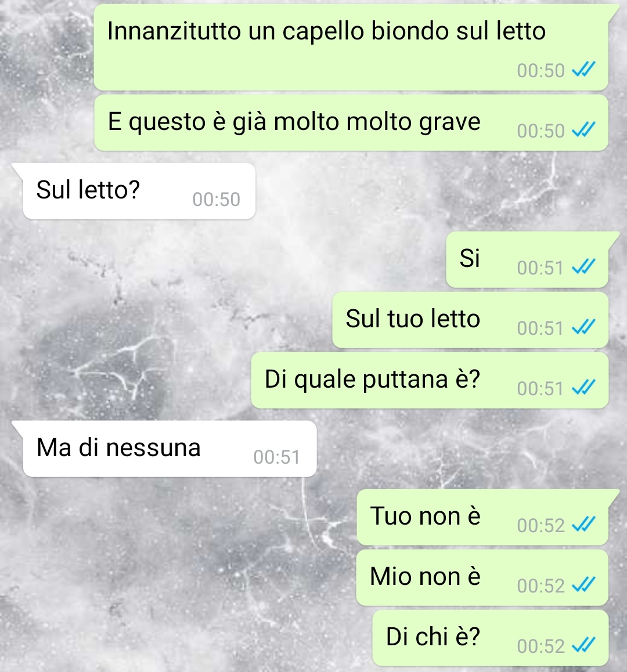627x672 pixels.
Task: Select the 'Tuo non è' message bubble
Action: point(482,517)
